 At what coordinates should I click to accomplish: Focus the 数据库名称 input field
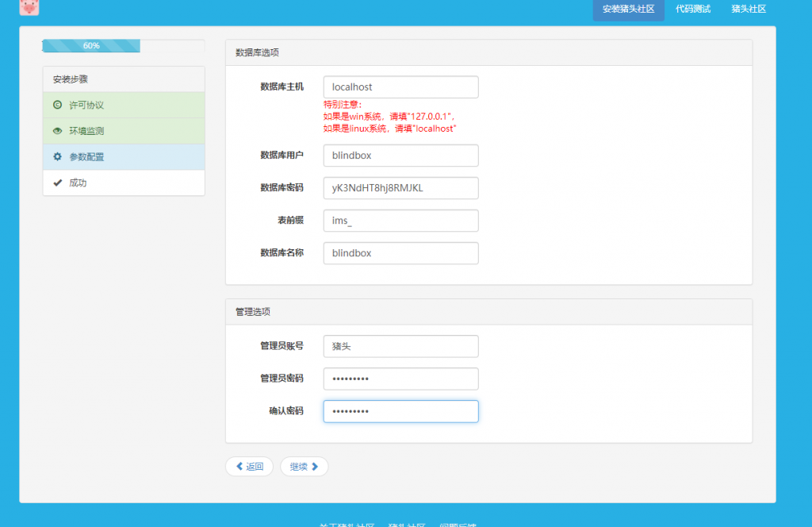click(x=400, y=253)
